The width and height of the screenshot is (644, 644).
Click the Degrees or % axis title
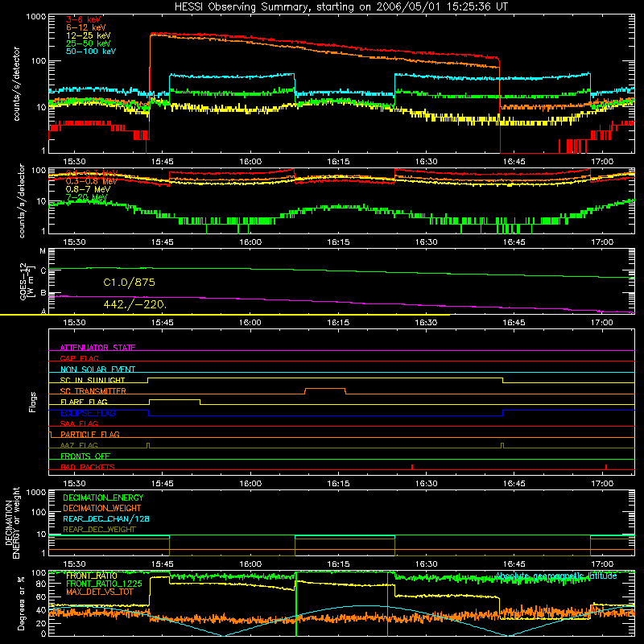21,603
